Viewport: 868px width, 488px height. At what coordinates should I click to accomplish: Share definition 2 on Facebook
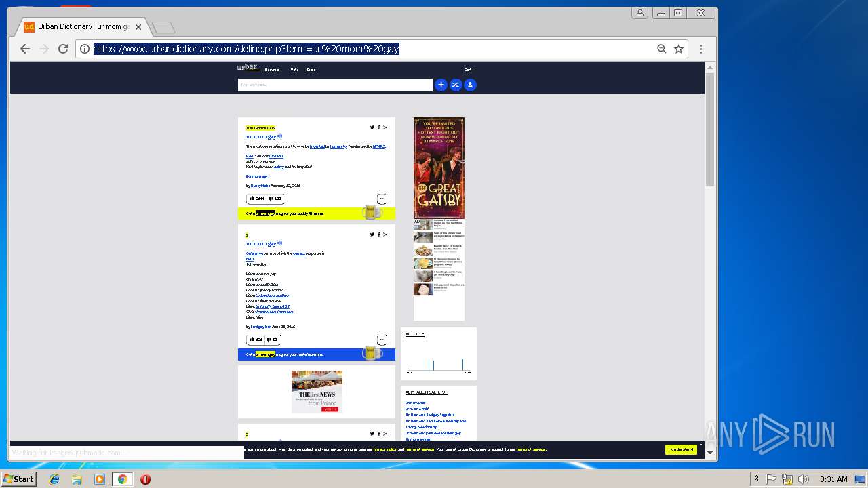pos(379,235)
